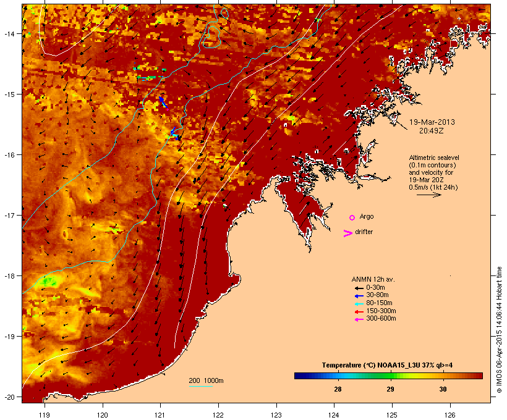Click the magenta drifter arrowhead symbol
Viewport: 507px width, 420px height.
click(x=347, y=233)
